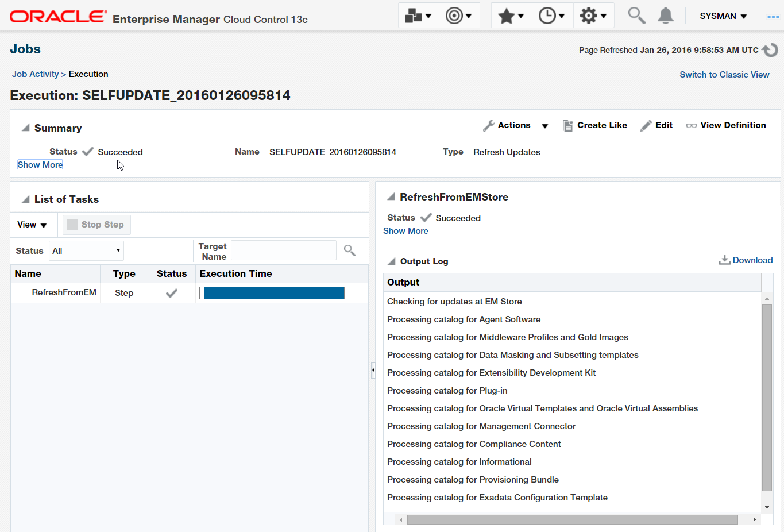Select the RefreshFromEM task row

189,293
